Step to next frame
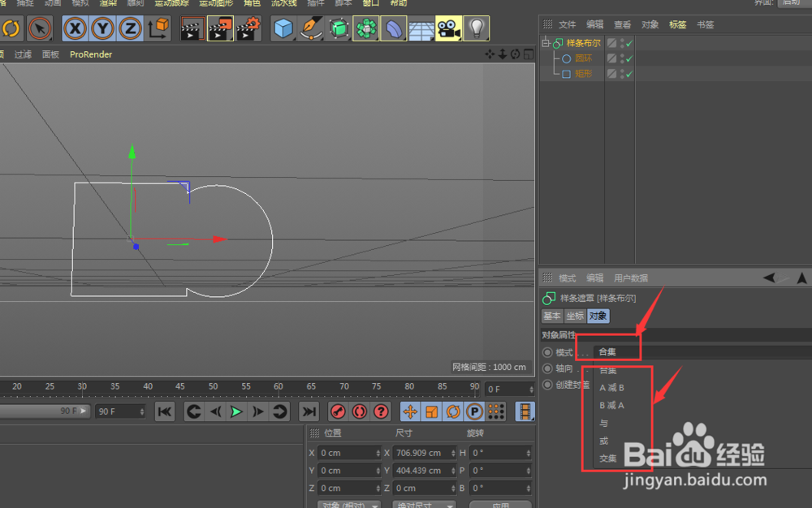This screenshot has width=812, height=508. (x=257, y=411)
